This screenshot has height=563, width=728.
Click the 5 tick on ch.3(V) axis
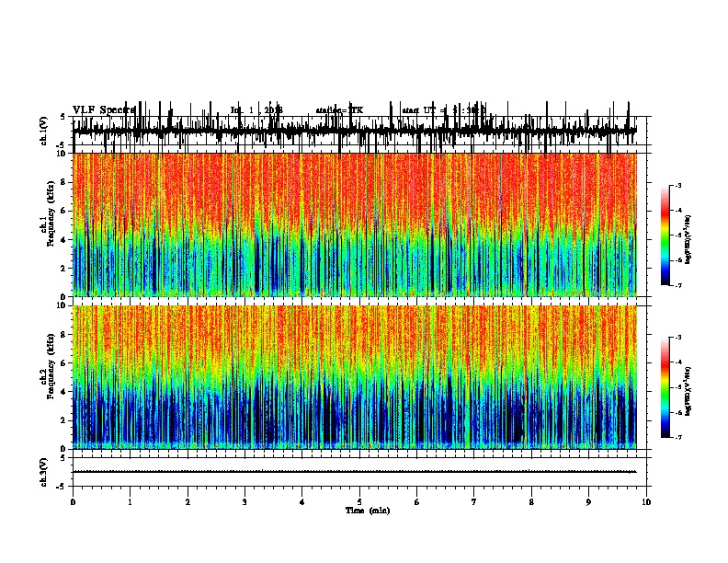click(x=63, y=458)
